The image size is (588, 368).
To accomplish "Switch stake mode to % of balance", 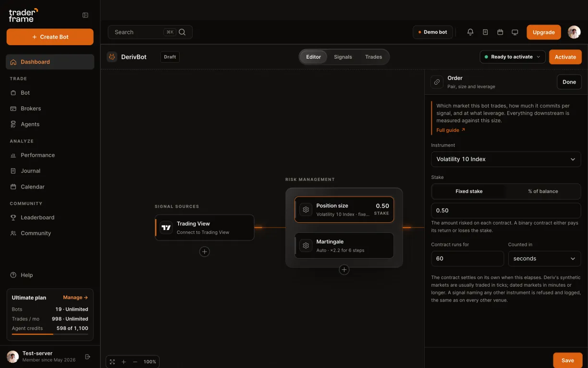I will coord(543,191).
